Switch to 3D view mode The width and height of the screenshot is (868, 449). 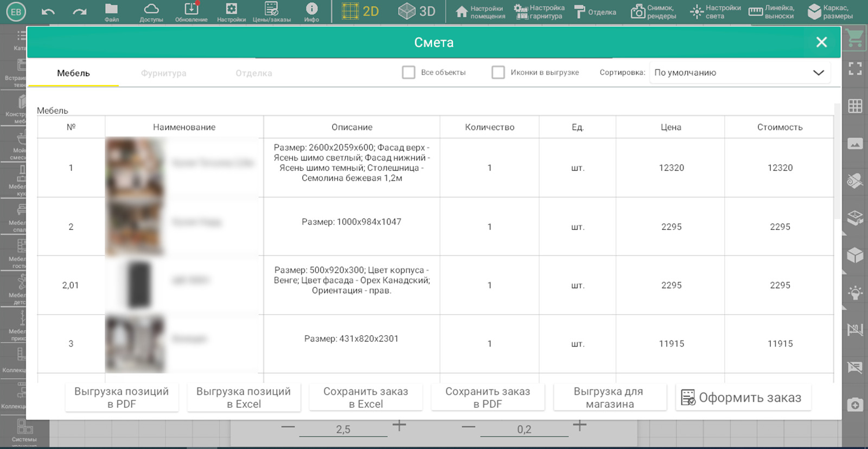click(x=417, y=11)
